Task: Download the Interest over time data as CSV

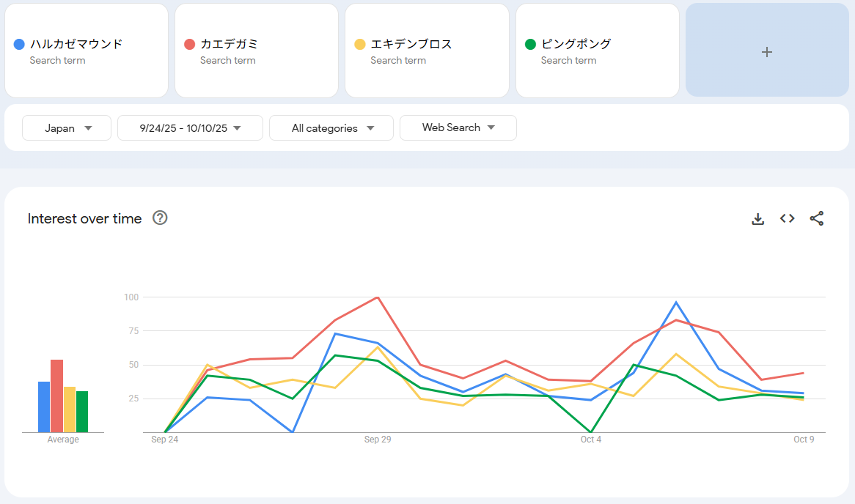Action: (758, 218)
